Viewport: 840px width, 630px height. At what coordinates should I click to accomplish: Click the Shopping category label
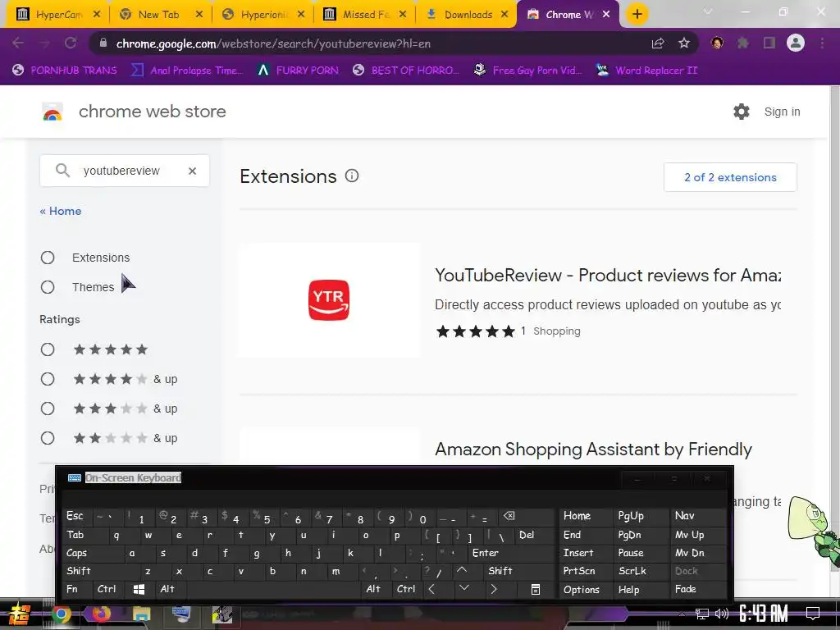click(x=557, y=331)
